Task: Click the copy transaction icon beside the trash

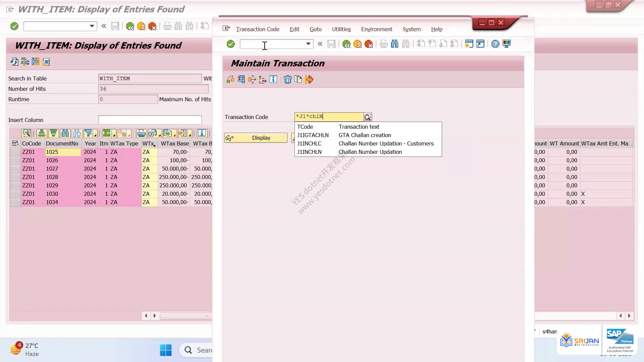Action: tap(298, 79)
